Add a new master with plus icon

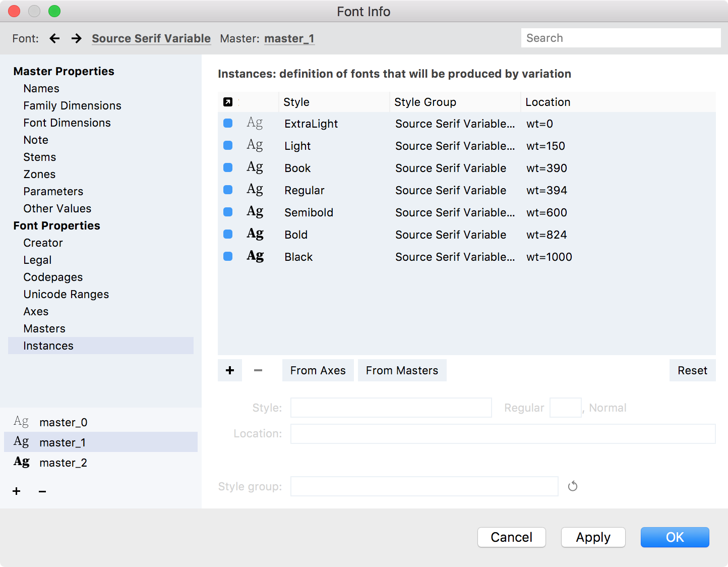coord(17,491)
